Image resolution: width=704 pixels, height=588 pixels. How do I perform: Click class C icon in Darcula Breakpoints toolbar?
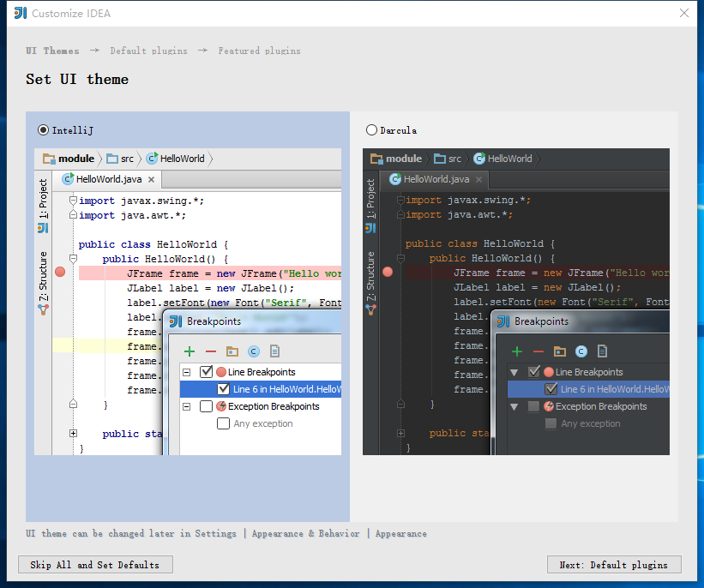(581, 351)
